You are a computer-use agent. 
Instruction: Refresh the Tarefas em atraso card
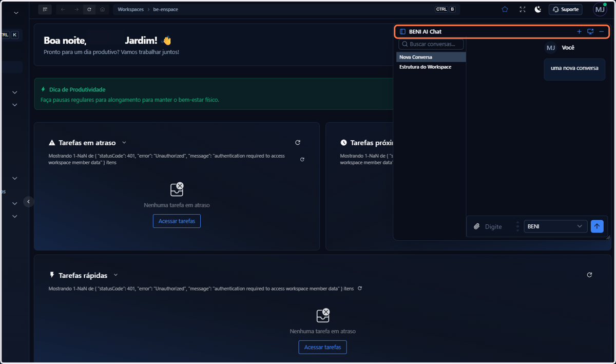[298, 143]
